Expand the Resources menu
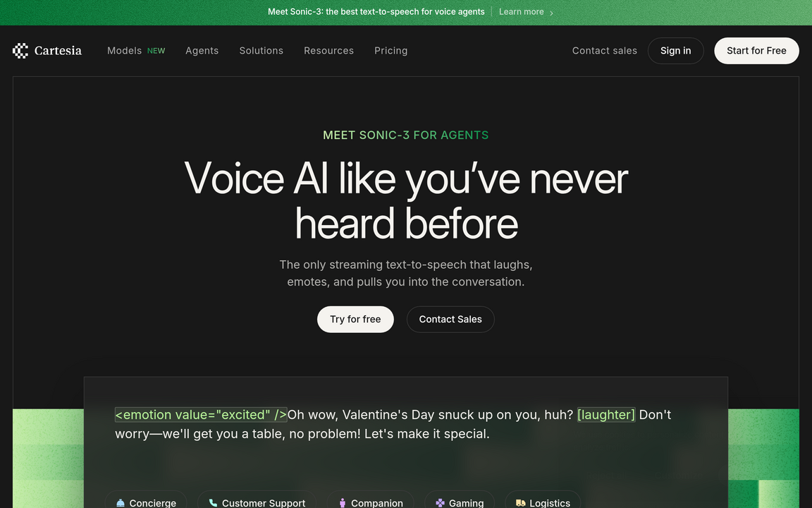This screenshot has width=812, height=508. pos(329,51)
